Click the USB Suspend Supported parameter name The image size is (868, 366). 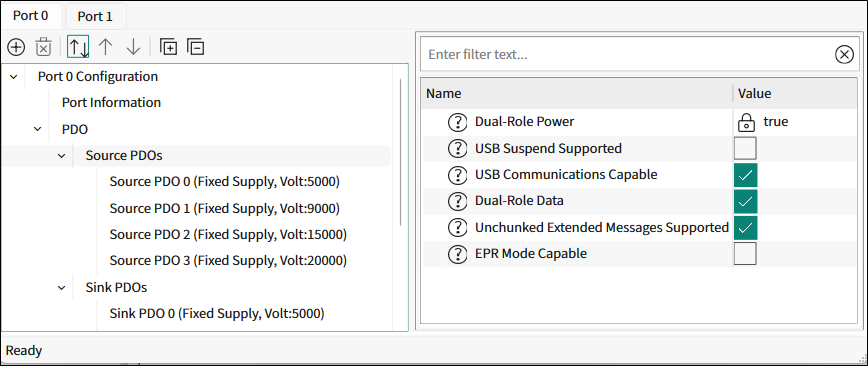tap(549, 148)
